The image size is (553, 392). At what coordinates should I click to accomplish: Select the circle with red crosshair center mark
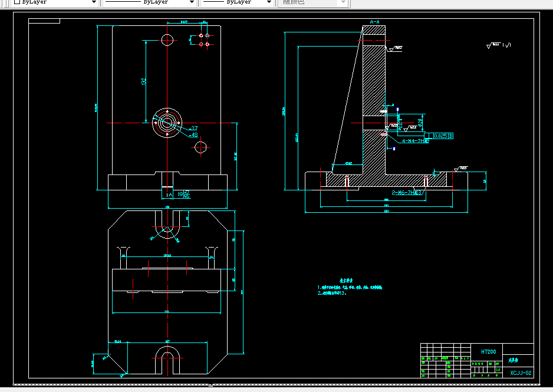(x=202, y=147)
